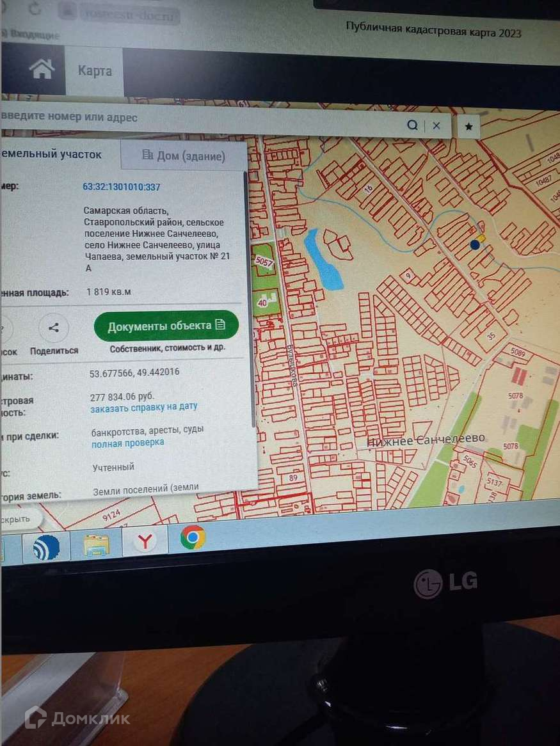Select the green parcel labeled 5057

(264, 261)
